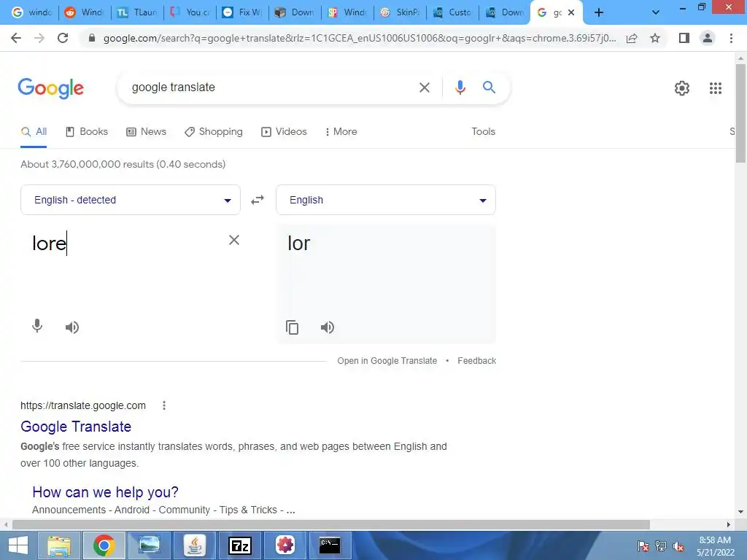Reload the current page
The height and width of the screenshot is (560, 747).
(63, 38)
